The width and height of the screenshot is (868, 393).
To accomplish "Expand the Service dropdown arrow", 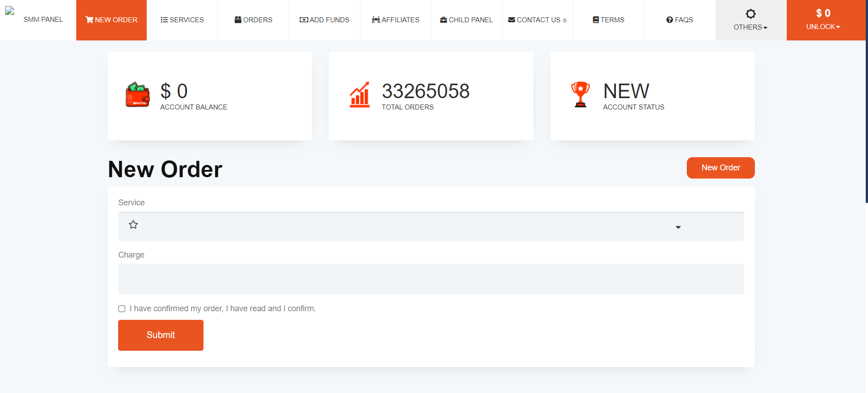I will (678, 227).
